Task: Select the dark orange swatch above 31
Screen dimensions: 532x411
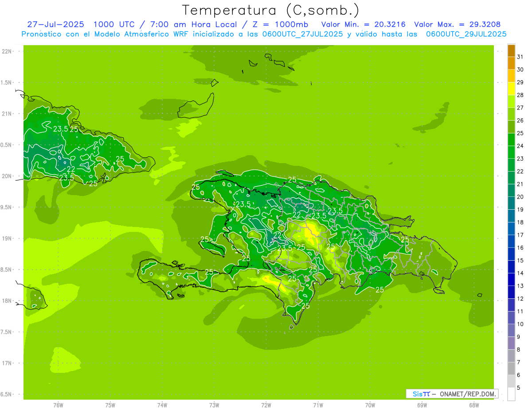Action: coord(511,51)
